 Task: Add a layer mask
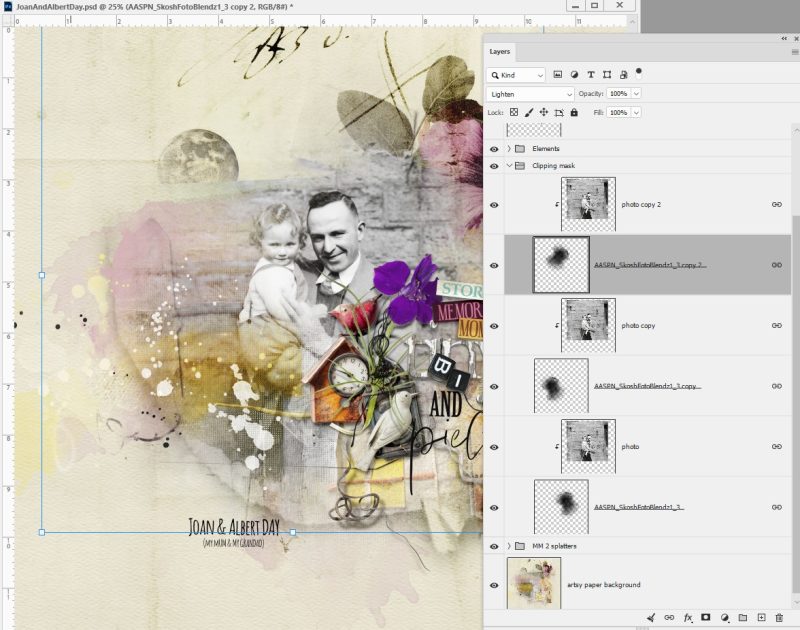coord(706,617)
